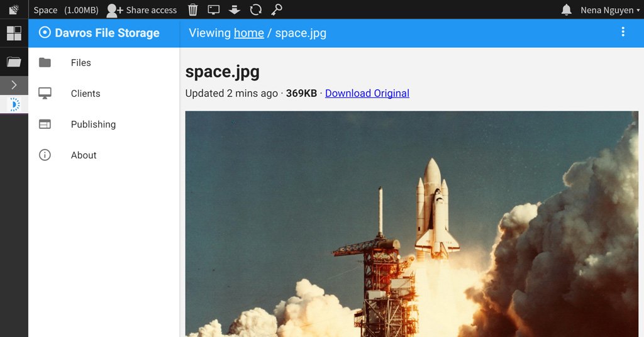The width and height of the screenshot is (644, 337).
Task: Open the Grains folder icon in sidebar
Action: pos(14,62)
